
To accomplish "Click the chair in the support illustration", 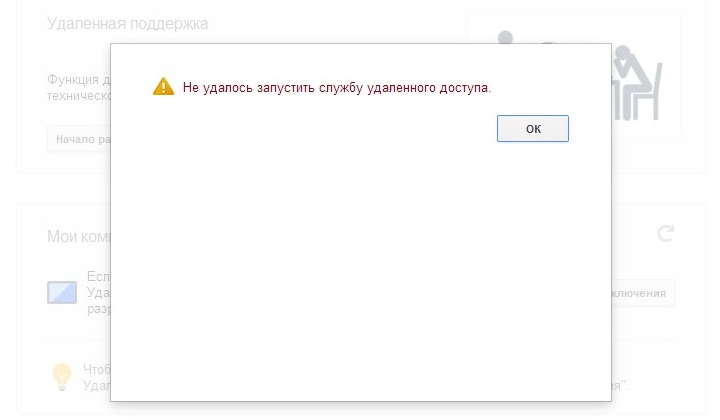I will coord(648,90).
